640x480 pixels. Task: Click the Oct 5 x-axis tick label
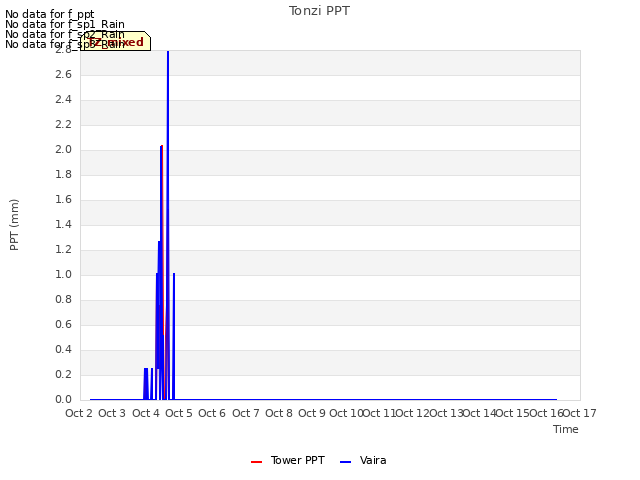179,413
